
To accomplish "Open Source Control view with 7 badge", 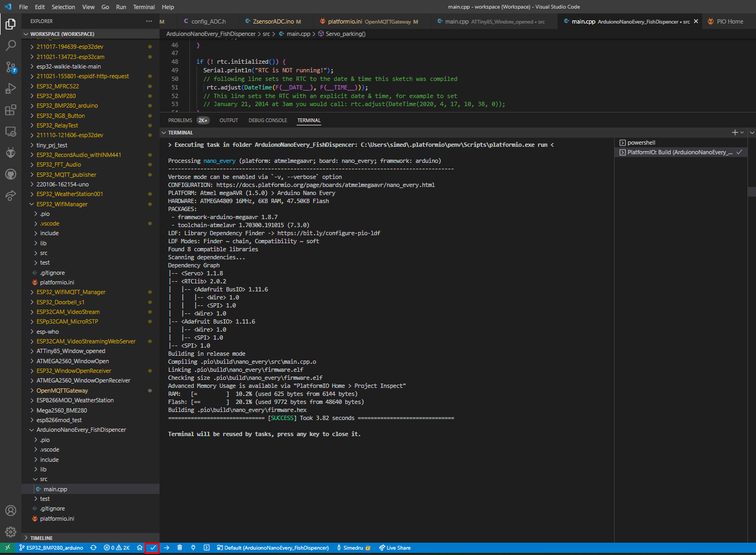I will 11,67.
